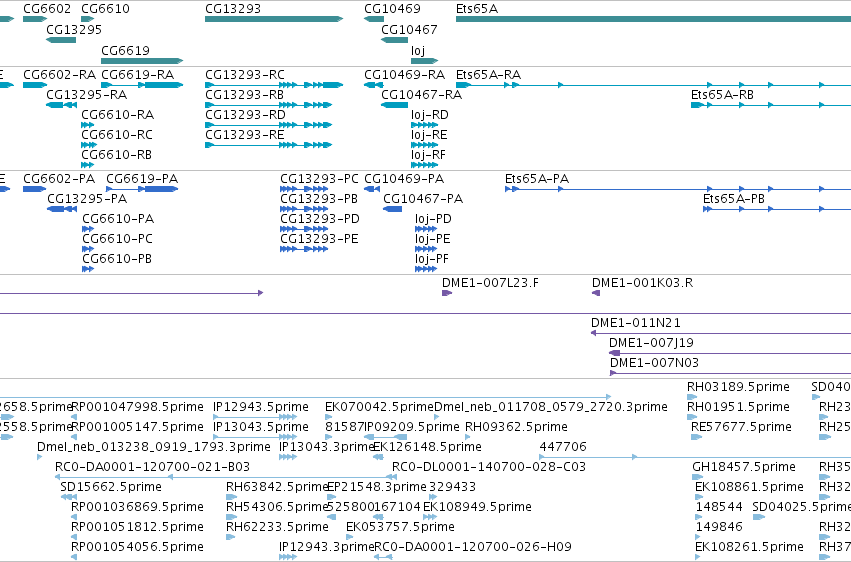The image size is (851, 562).
Task: Select EST IP12943.5prime
Action: tap(261, 407)
